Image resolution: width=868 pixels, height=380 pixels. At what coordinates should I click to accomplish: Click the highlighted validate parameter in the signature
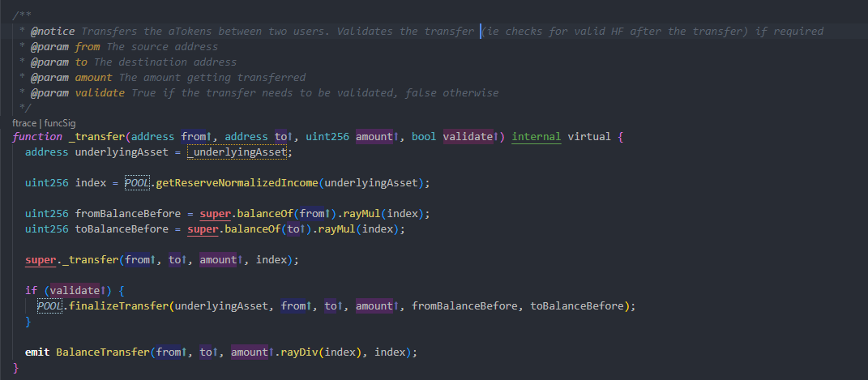click(x=468, y=137)
